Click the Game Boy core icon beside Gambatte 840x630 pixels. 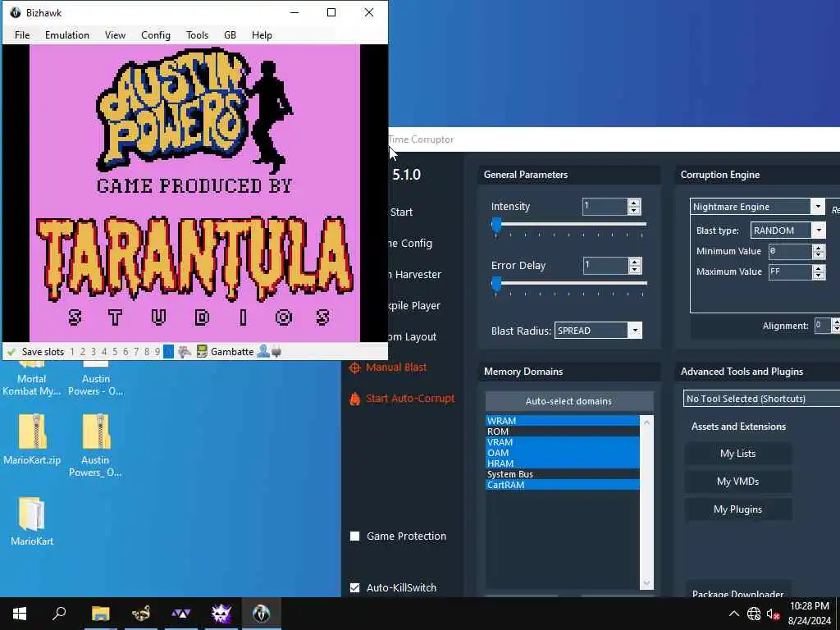(202, 352)
